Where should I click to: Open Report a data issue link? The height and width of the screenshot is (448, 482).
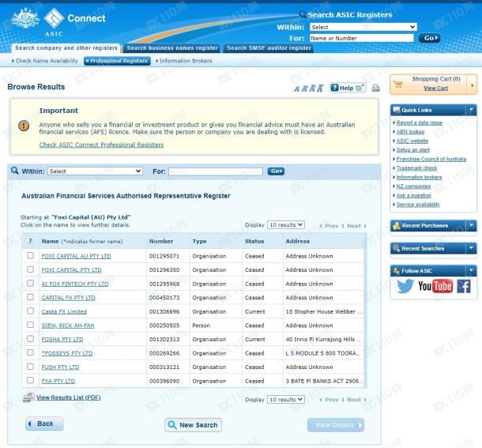(420, 122)
